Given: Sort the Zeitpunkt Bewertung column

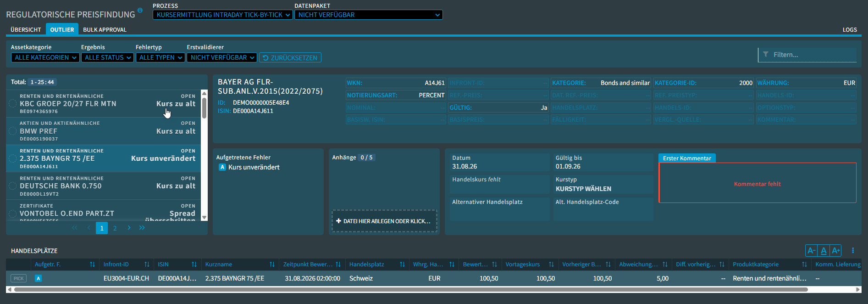Looking at the screenshot, I should [338, 265].
